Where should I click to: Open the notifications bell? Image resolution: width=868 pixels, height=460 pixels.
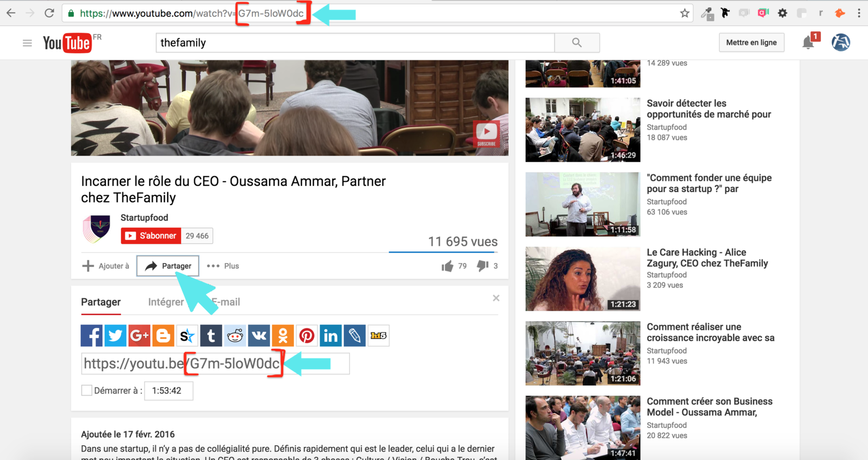tap(808, 42)
